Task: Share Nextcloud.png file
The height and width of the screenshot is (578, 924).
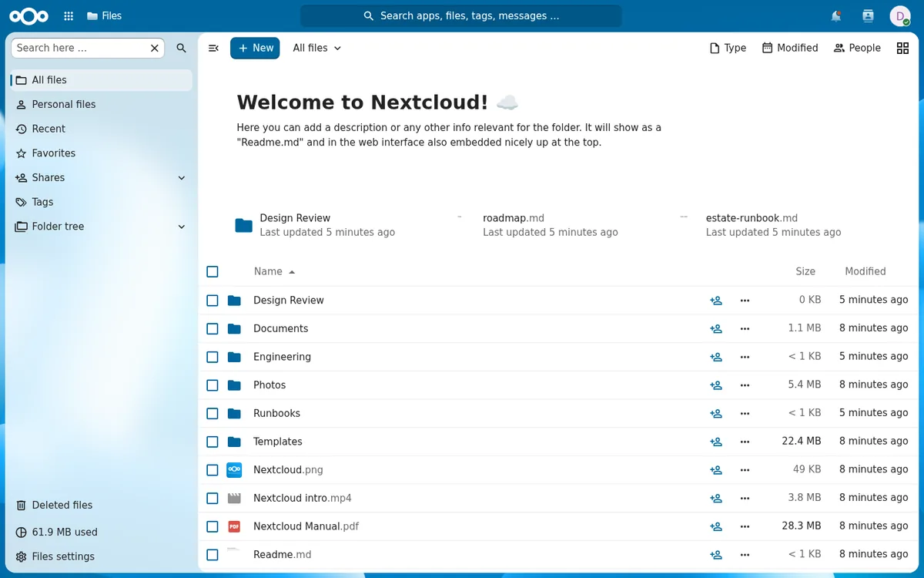Action: click(x=715, y=470)
